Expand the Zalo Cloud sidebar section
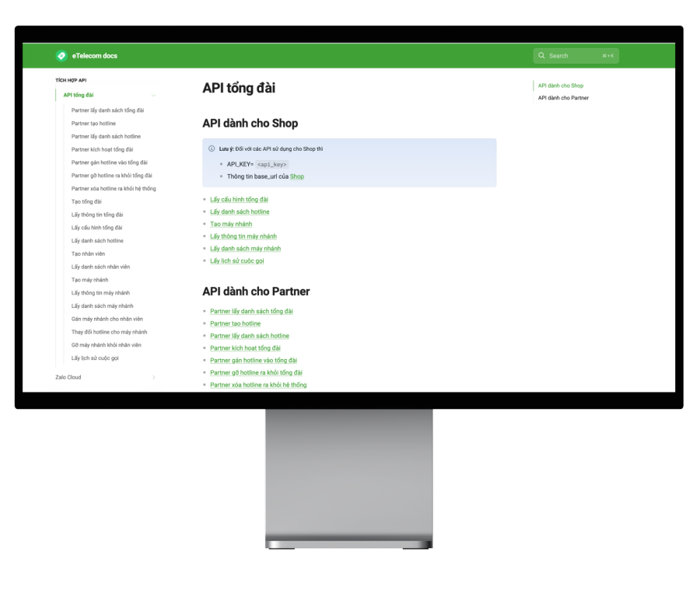Screen dimensions: 700x597 coord(153,378)
